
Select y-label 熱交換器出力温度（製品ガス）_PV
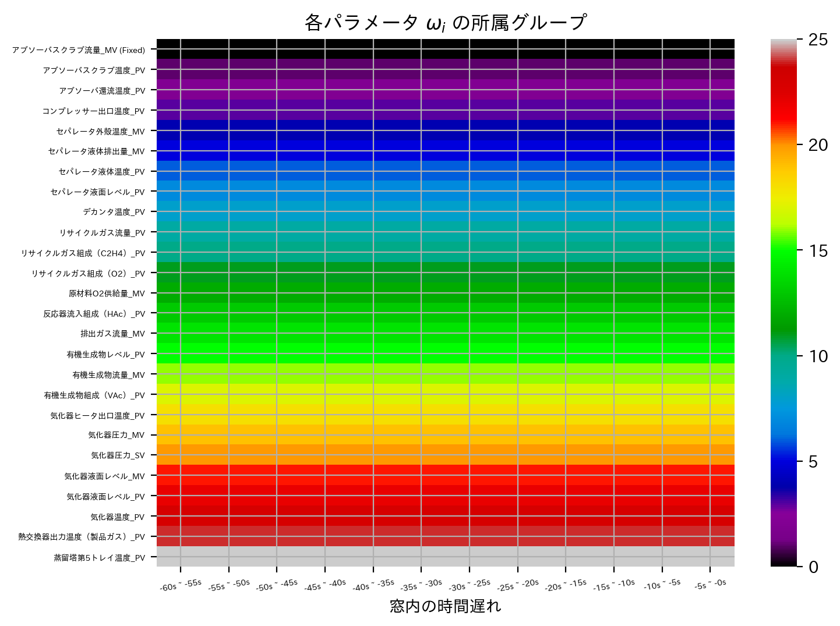(82, 537)
